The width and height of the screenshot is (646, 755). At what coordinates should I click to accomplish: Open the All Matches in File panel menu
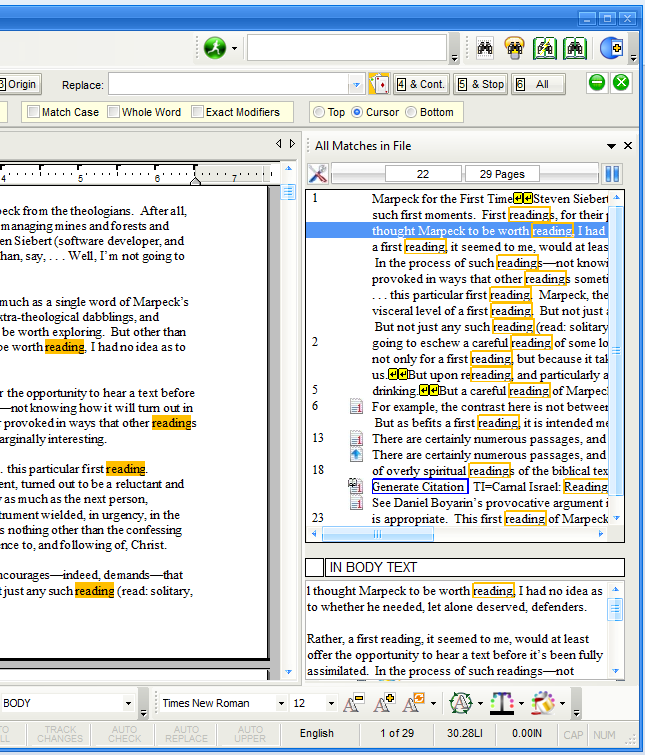click(611, 146)
